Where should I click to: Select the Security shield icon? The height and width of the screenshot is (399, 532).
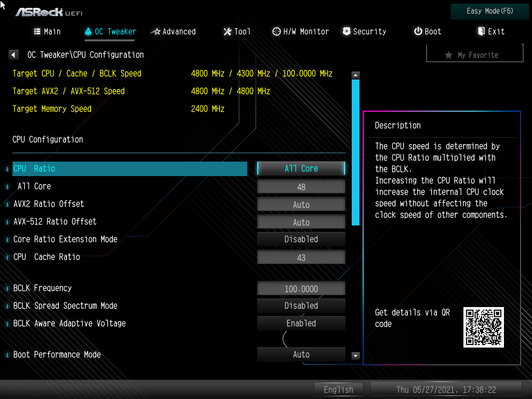[x=346, y=31]
